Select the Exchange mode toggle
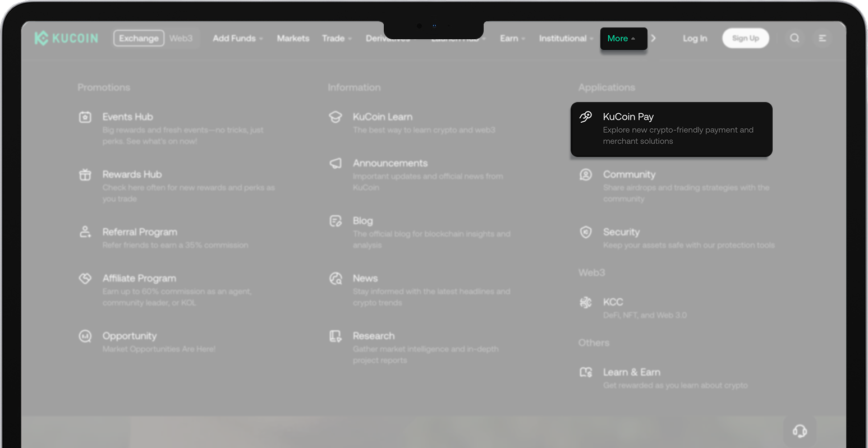The height and width of the screenshot is (448, 868). point(139,38)
